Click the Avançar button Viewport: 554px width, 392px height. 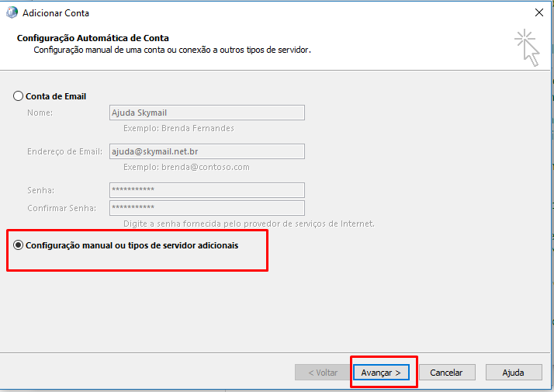pyautogui.click(x=381, y=373)
